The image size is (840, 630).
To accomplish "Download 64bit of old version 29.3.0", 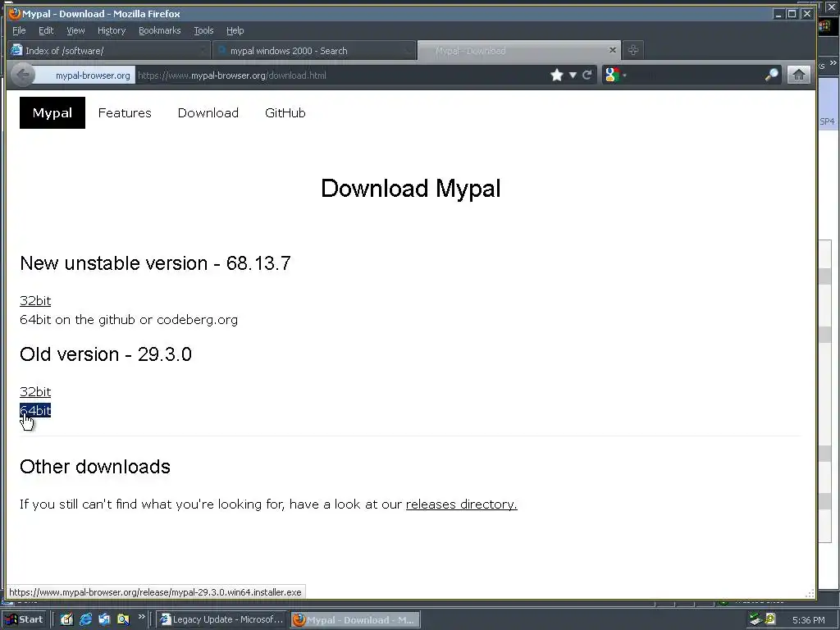I will (35, 410).
